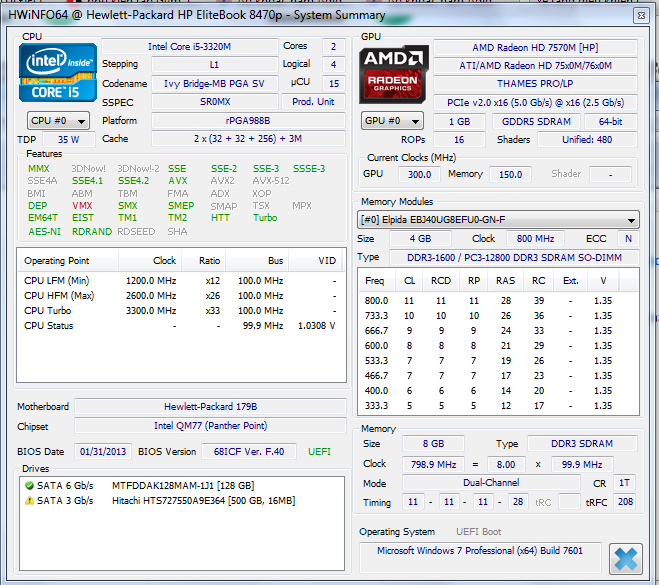This screenshot has height=585, width=659.
Task: Click the Intel Core i5-3320M name field
Action: click(190, 47)
